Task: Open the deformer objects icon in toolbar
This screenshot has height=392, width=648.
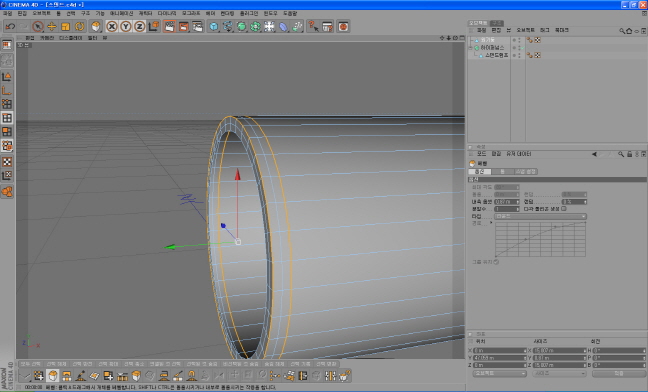Action: (283, 26)
